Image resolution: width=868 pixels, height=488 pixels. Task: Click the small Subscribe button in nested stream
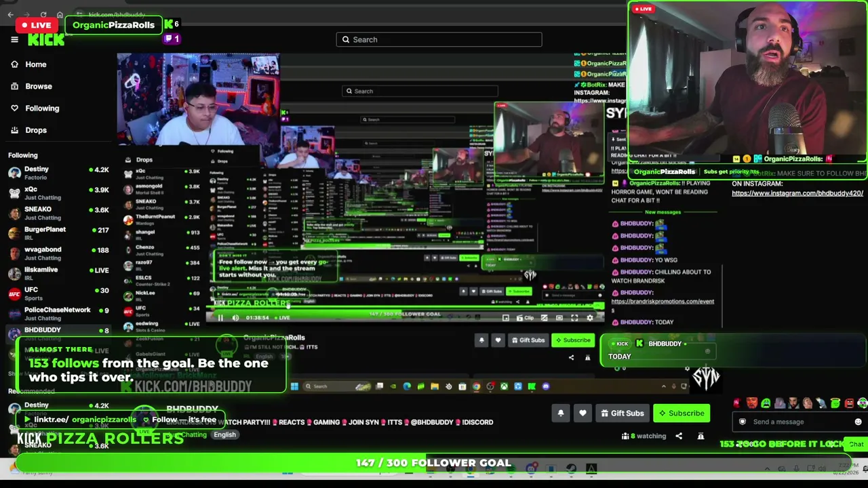click(573, 340)
